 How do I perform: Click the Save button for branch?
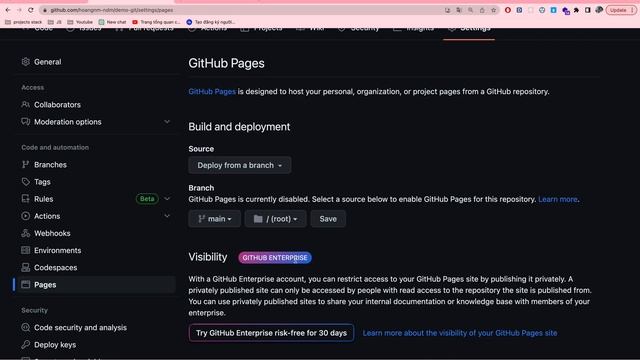point(328,219)
